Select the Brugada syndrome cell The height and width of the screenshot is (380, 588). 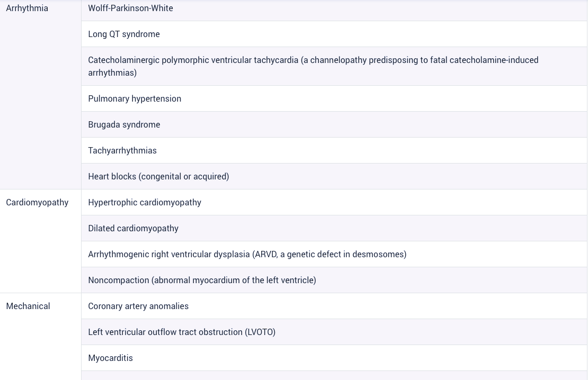pos(334,124)
